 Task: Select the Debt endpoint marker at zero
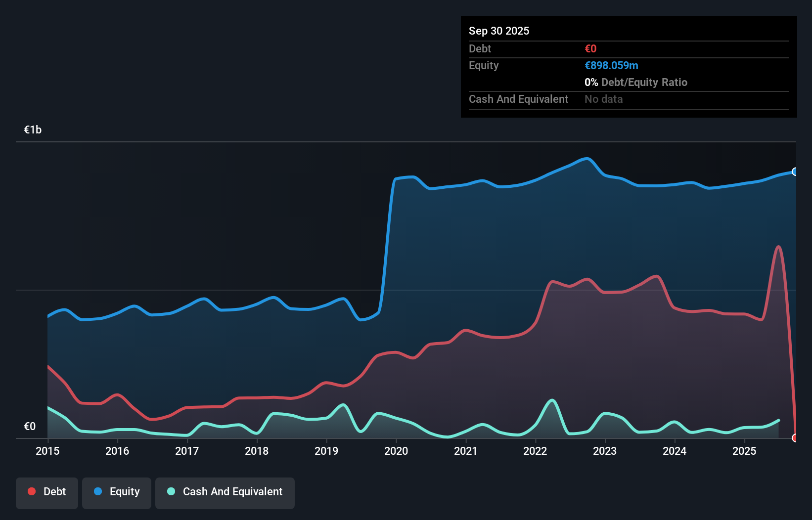click(795, 438)
